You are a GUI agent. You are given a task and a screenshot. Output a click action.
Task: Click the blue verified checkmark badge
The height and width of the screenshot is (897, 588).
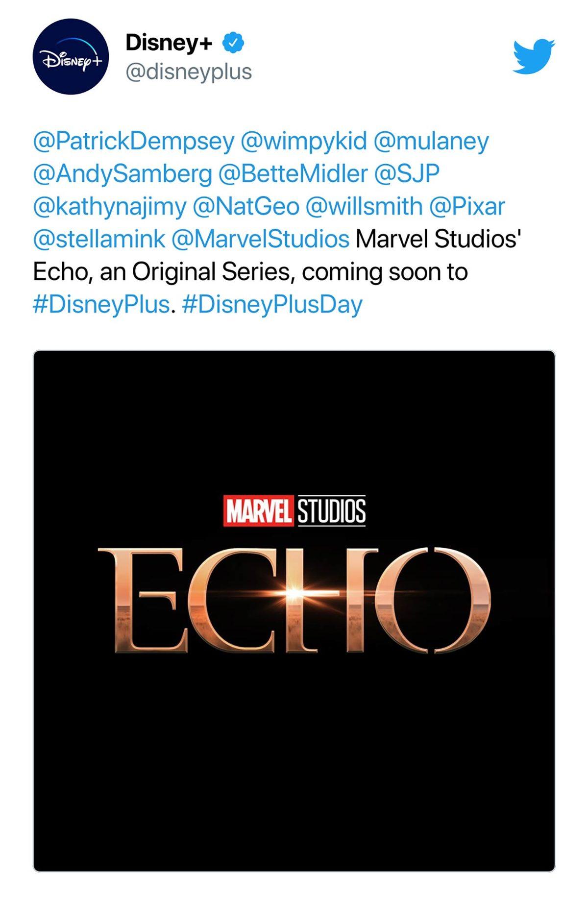[x=233, y=43]
